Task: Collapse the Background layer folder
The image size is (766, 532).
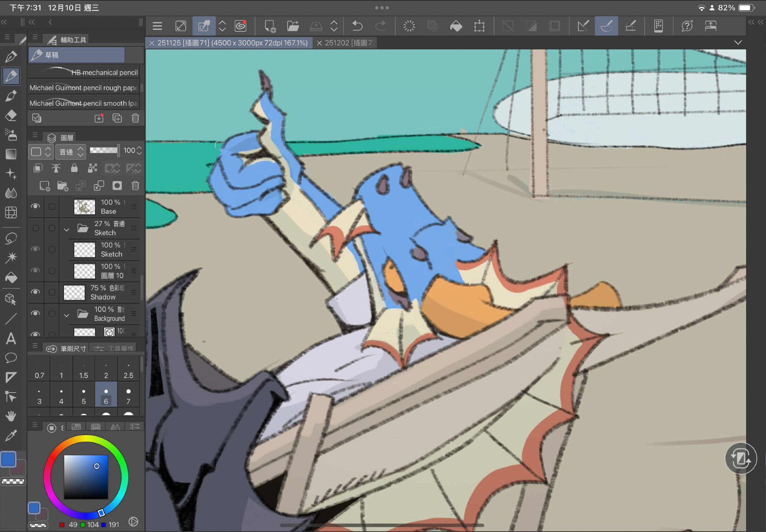Action: pos(67,315)
